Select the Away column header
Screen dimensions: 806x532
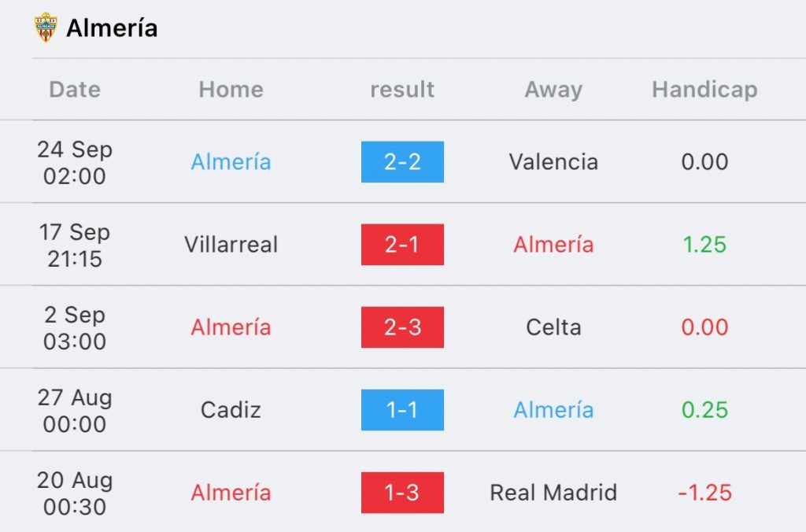pyautogui.click(x=553, y=90)
